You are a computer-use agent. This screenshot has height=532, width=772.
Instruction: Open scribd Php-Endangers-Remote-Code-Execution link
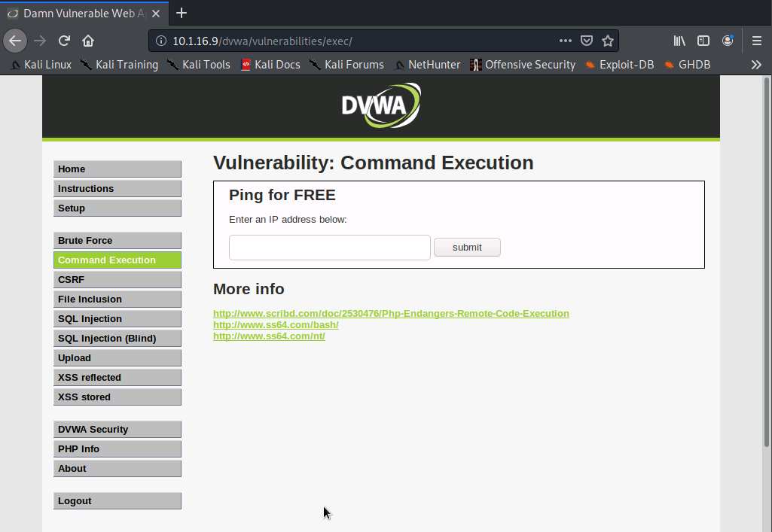click(391, 314)
